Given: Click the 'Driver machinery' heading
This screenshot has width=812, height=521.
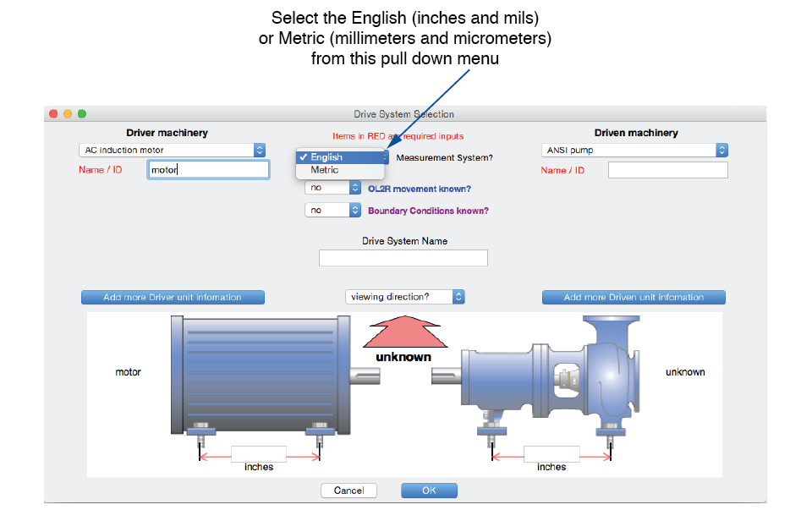Looking at the screenshot, I should tap(167, 133).
